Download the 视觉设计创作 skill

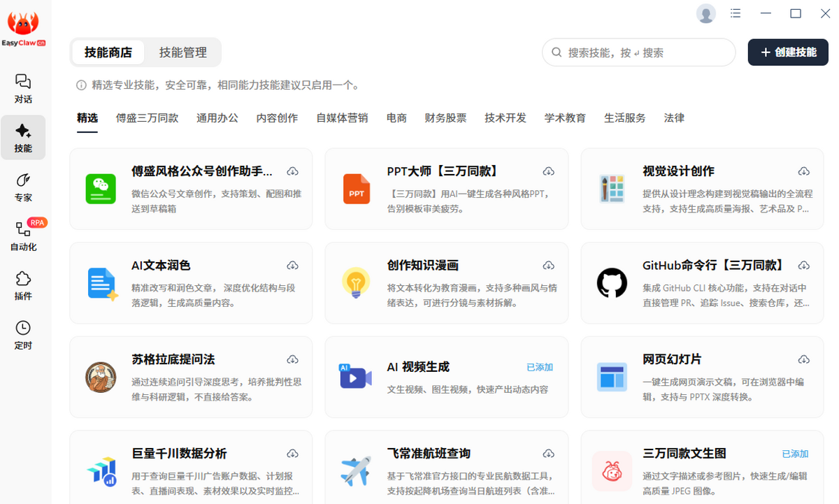[804, 171]
